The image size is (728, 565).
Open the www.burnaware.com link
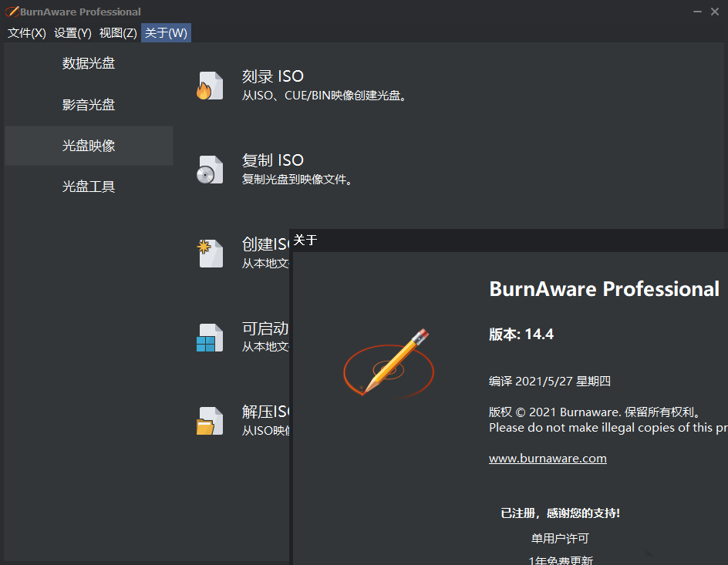(548, 459)
